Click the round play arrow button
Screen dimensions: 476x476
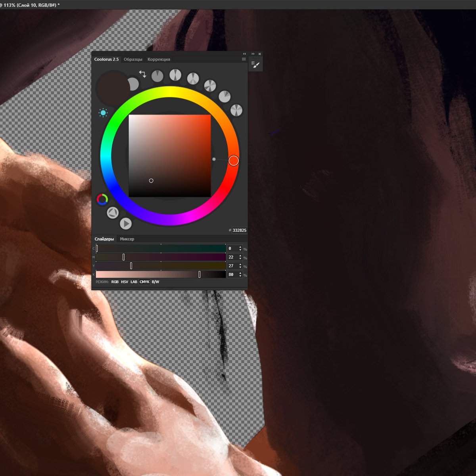[126, 224]
